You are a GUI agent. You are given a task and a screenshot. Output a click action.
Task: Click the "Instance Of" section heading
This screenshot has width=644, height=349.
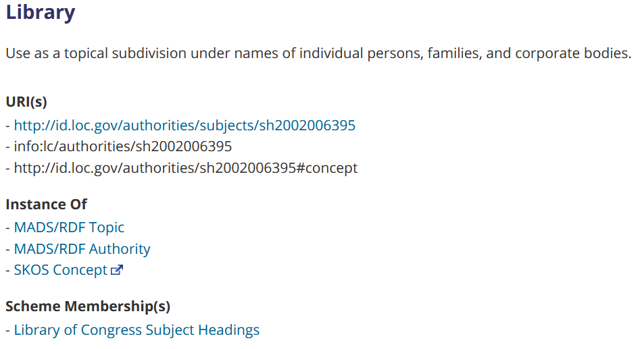[x=47, y=205]
